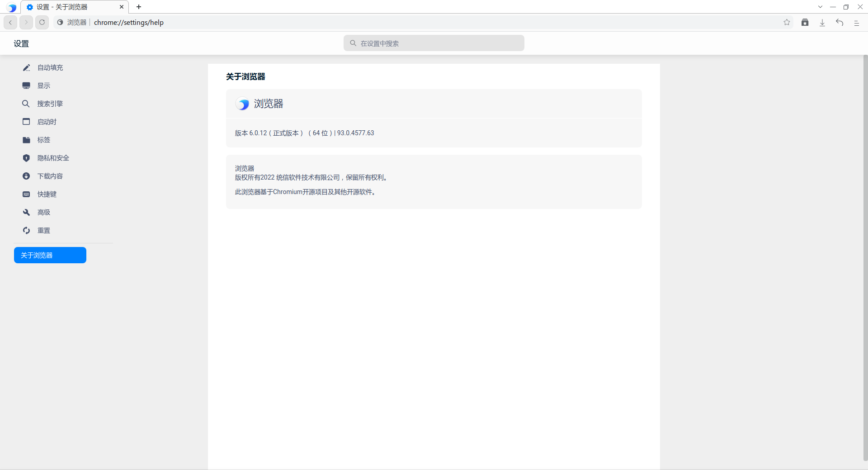Bookmark this page with the star icon
868x470 pixels.
click(787, 22)
